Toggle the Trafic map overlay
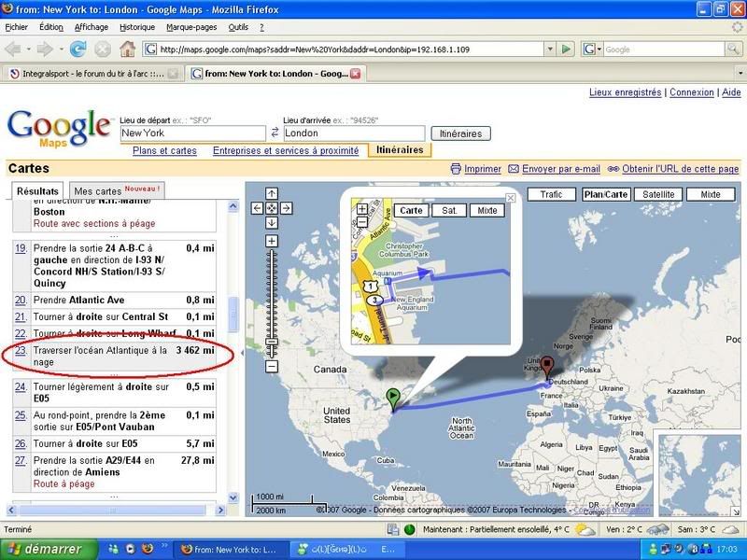 pyautogui.click(x=551, y=194)
